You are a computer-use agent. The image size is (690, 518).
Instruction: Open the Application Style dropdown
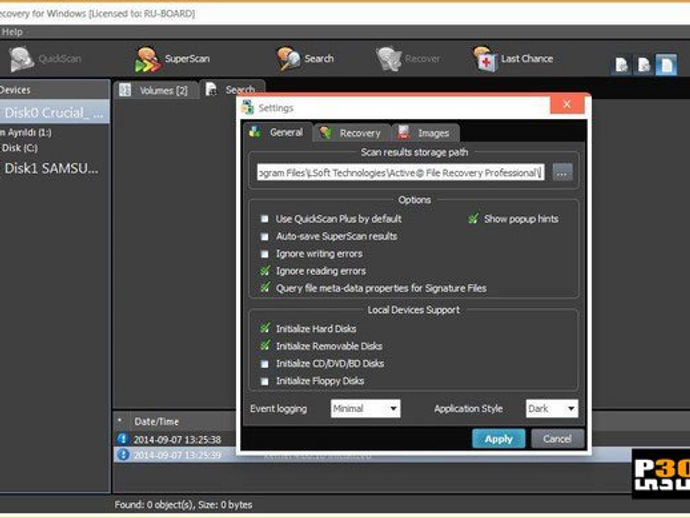click(x=551, y=408)
